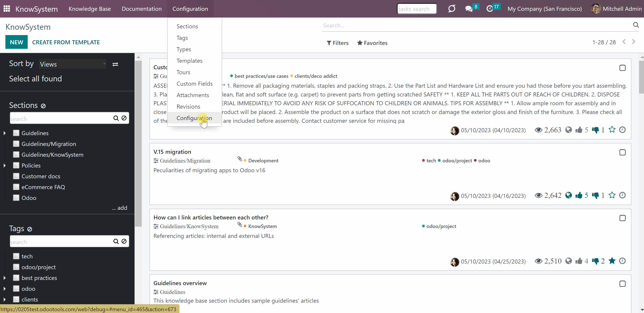The height and width of the screenshot is (313, 644).
Task: Click the attachment paperclip on V.15 migration
Action: coord(239,159)
